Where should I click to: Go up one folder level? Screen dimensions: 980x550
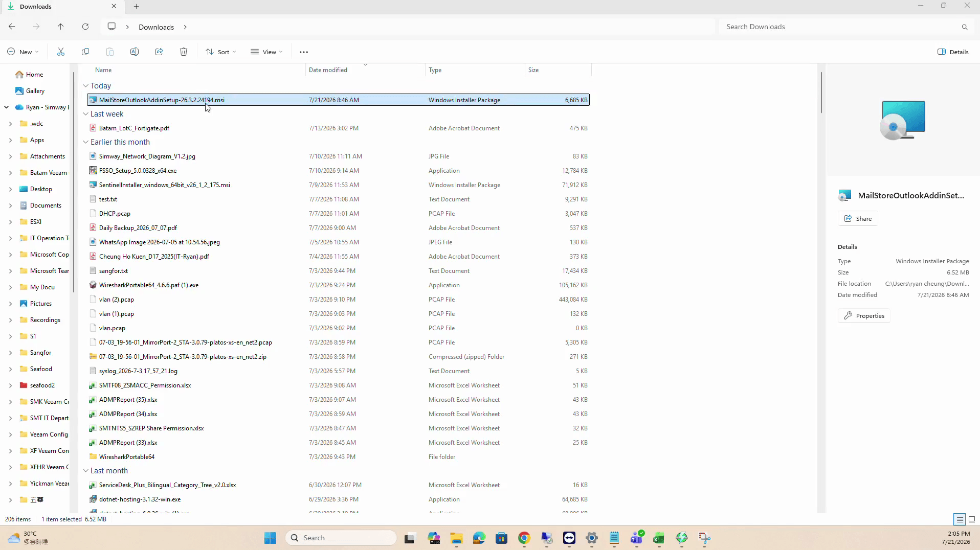(x=60, y=27)
